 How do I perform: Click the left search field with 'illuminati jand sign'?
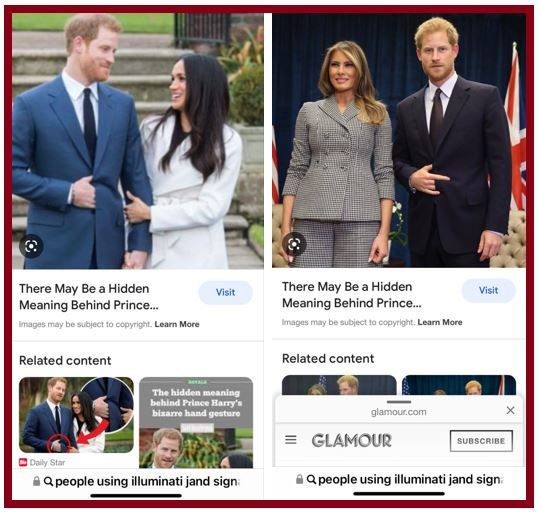coord(138,481)
